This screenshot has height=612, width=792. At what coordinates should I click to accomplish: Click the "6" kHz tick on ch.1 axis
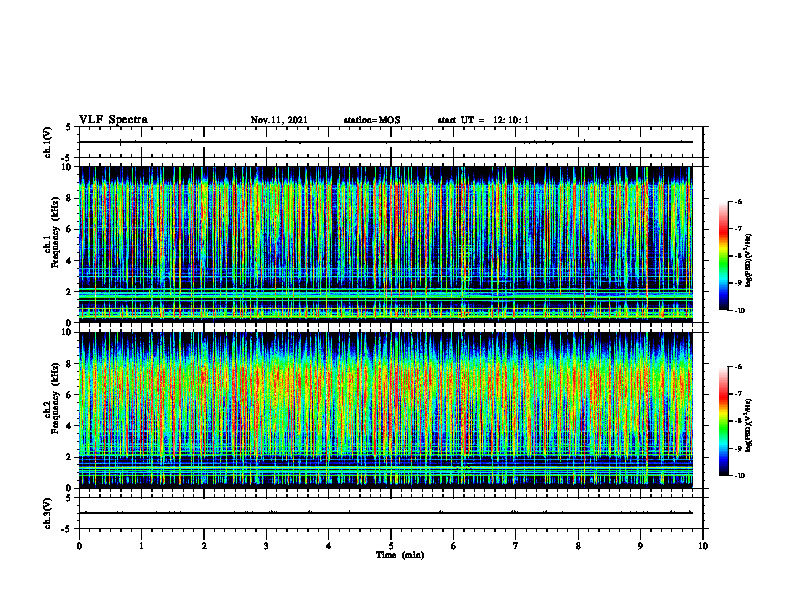click(x=70, y=229)
